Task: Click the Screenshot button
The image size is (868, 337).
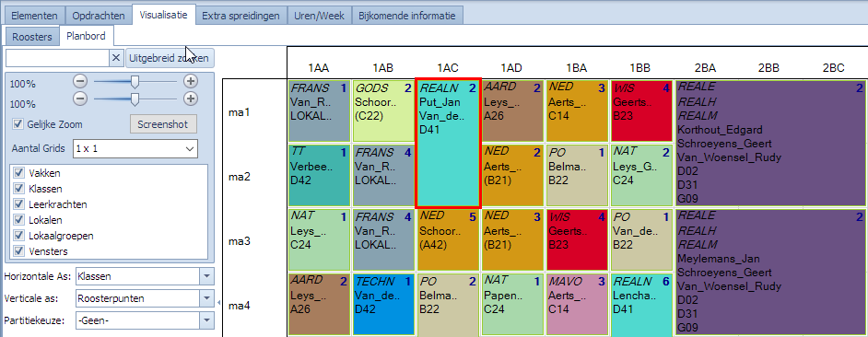Action: tap(163, 124)
